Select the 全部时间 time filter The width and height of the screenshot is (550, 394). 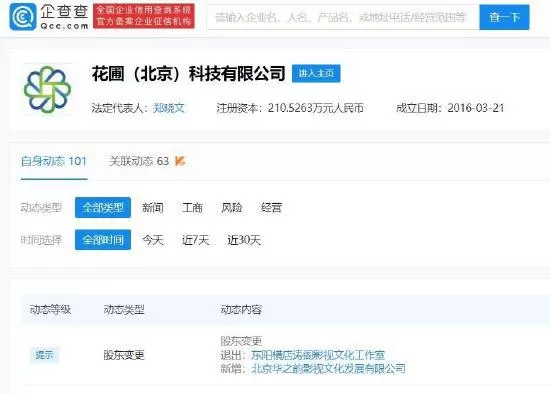coord(103,240)
